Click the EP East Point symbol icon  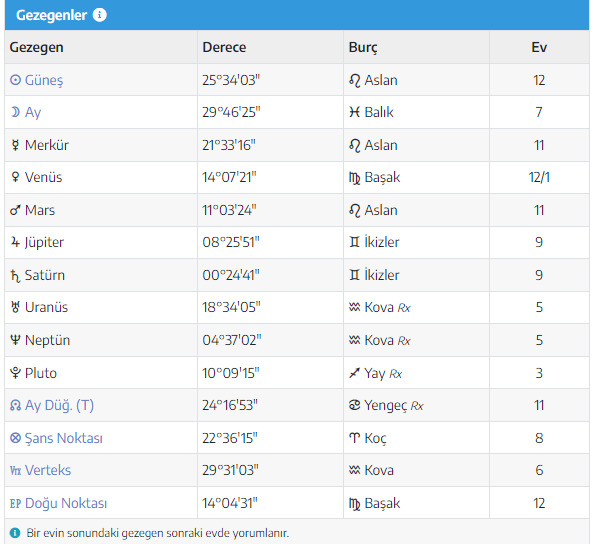pyautogui.click(x=15, y=503)
